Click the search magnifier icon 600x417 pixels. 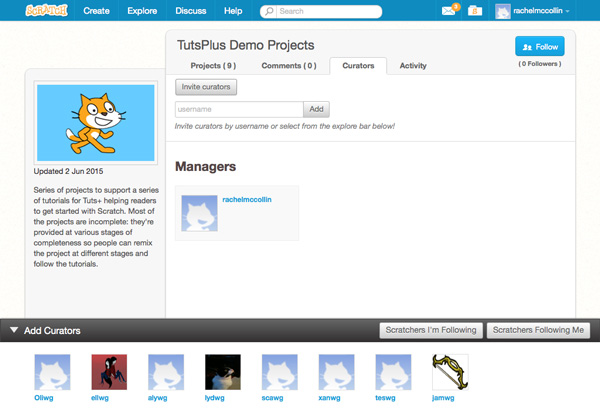pyautogui.click(x=269, y=11)
